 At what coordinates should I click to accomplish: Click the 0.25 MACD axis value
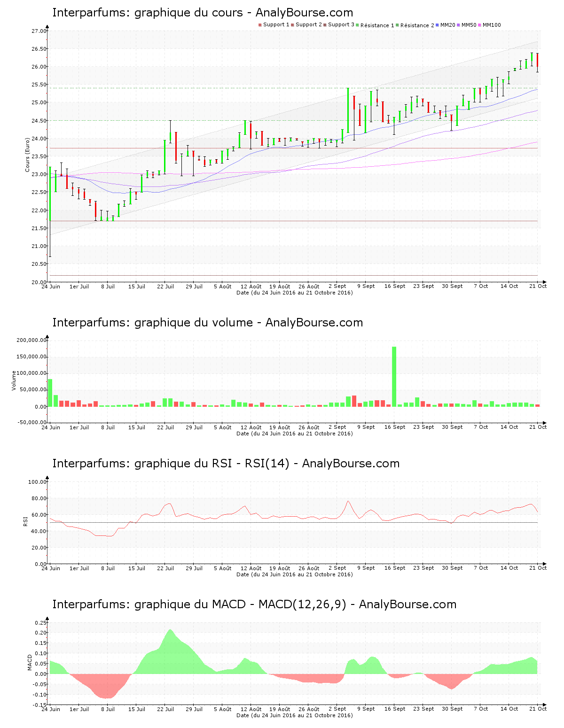(41, 623)
